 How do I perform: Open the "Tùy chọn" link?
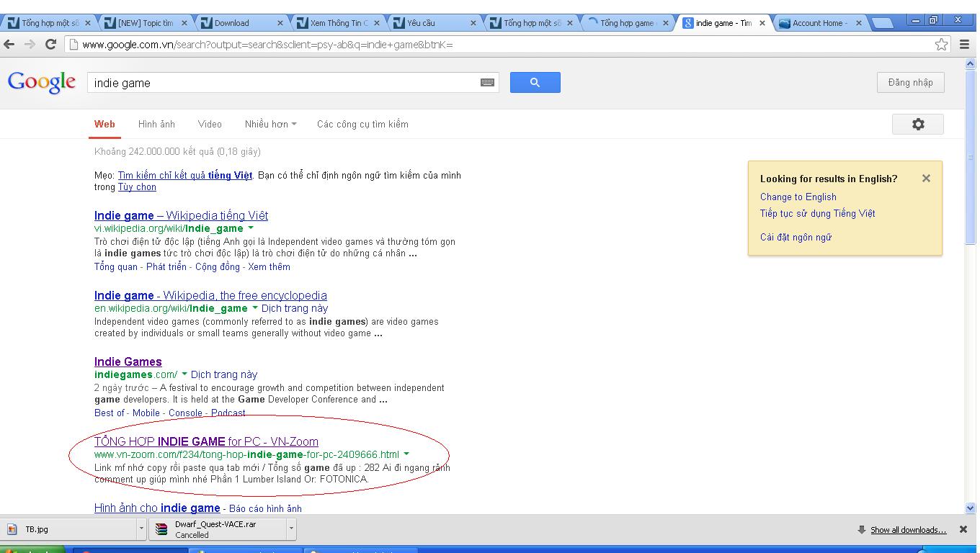click(137, 186)
